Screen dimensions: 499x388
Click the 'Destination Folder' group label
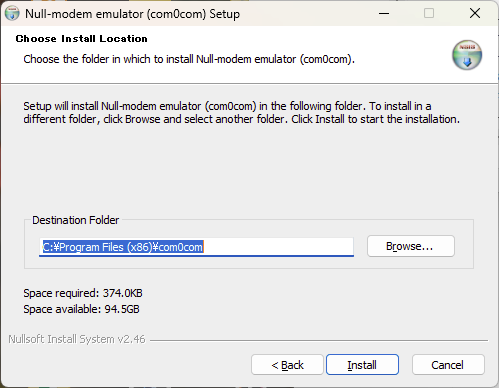75,220
